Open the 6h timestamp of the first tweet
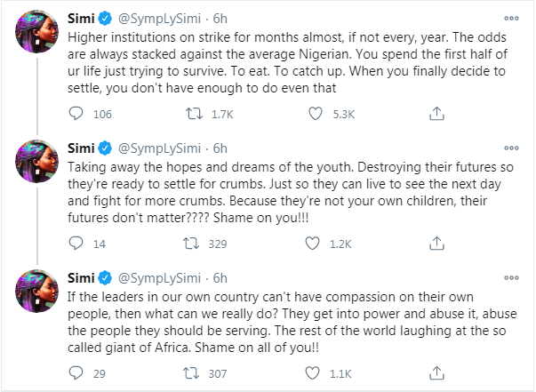 pos(220,17)
